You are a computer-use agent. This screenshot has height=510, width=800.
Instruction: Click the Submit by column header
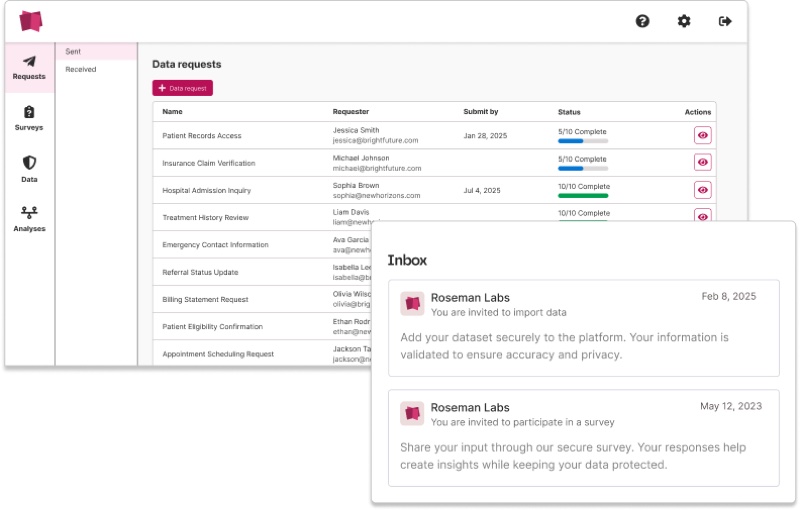coord(481,112)
